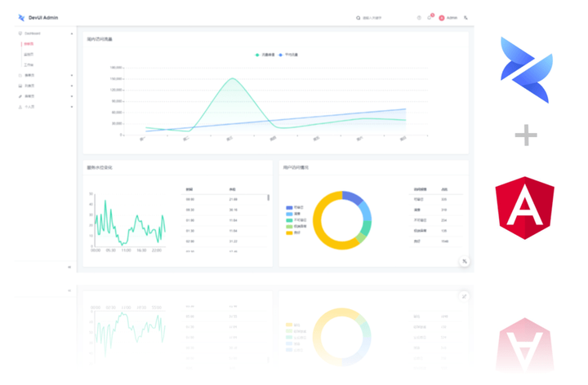Collapse sidebar with double-arrow icon at bottom
This screenshot has width=588, height=385.
point(69,267)
